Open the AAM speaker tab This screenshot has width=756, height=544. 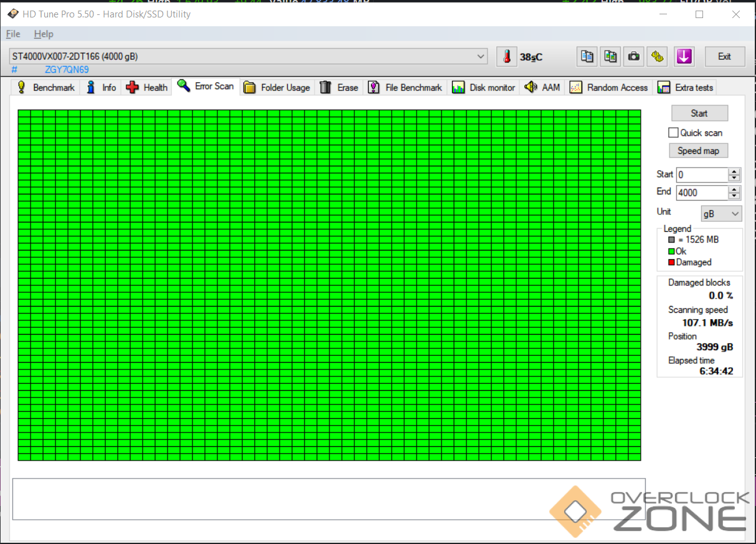[542, 88]
